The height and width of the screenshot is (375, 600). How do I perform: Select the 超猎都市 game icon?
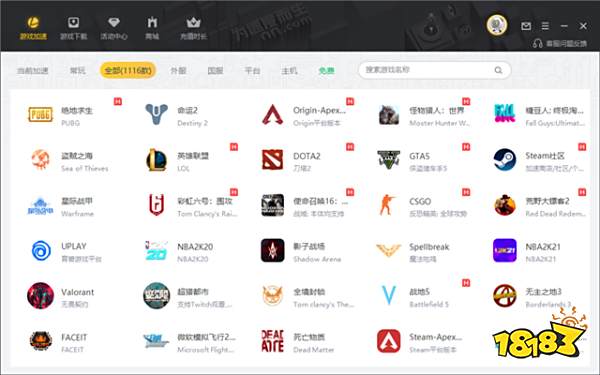click(x=157, y=295)
